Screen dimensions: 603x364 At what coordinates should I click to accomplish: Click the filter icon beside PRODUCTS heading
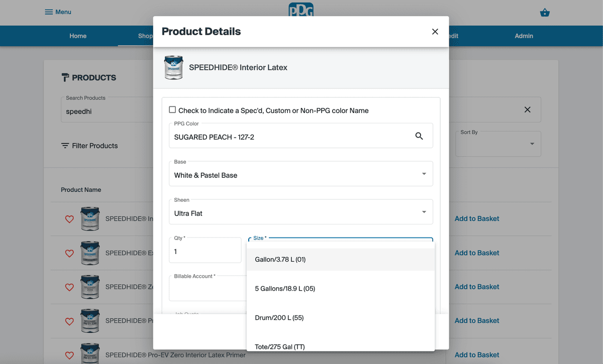(65, 77)
